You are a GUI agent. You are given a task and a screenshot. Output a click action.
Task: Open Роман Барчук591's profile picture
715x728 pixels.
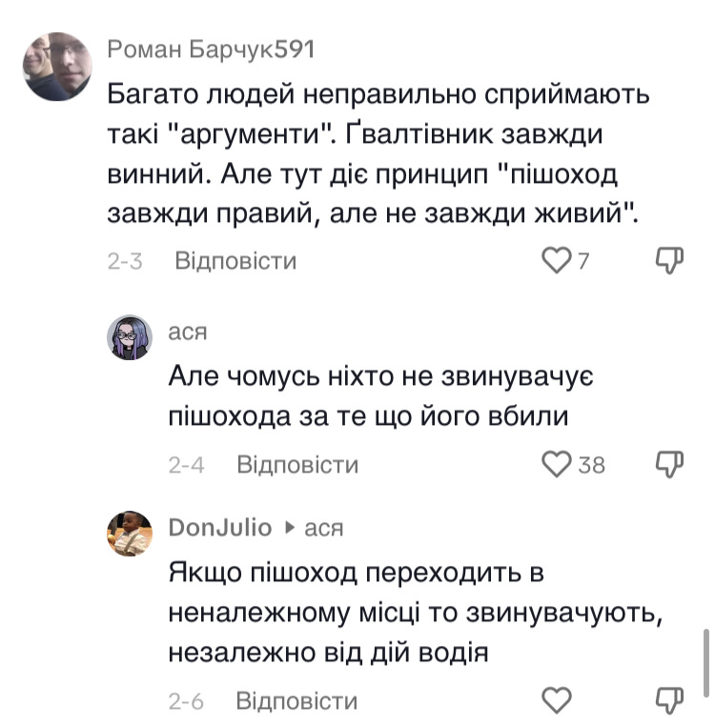(57, 67)
